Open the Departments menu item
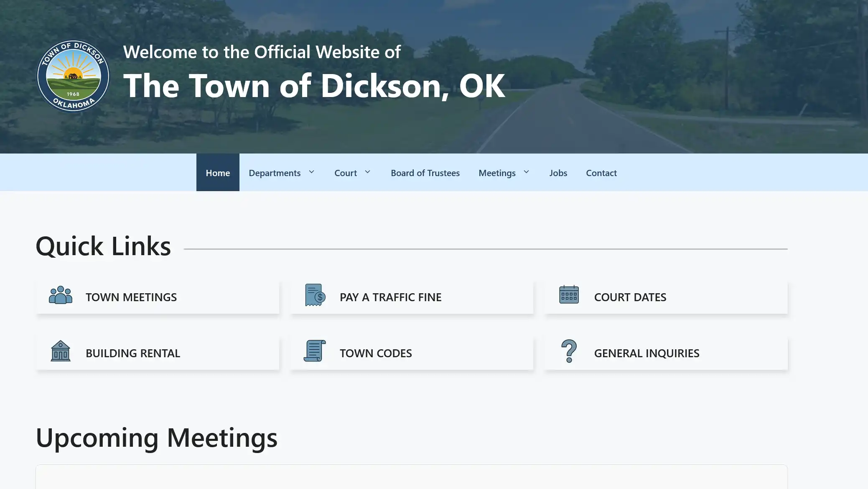 (x=275, y=173)
